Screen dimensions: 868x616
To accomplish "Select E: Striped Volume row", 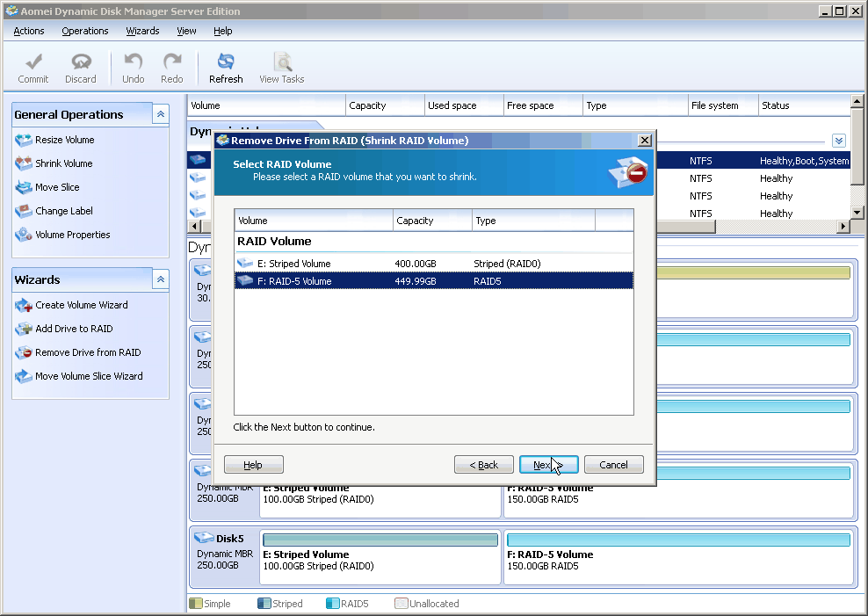I will pos(293,264).
